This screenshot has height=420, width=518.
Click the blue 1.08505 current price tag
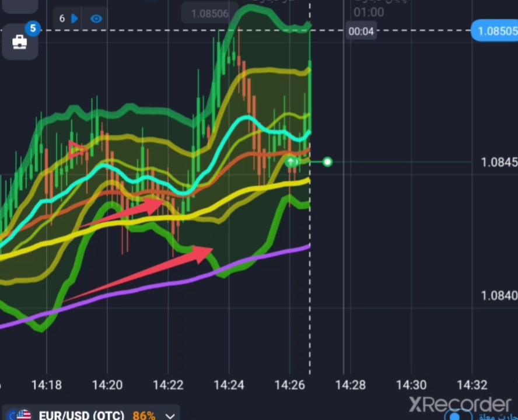click(495, 31)
